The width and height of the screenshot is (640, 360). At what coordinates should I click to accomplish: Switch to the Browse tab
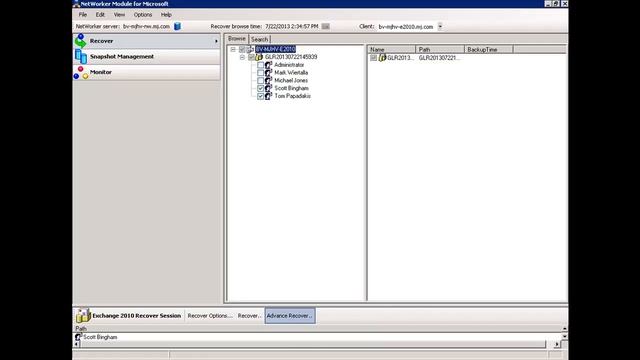pos(237,39)
